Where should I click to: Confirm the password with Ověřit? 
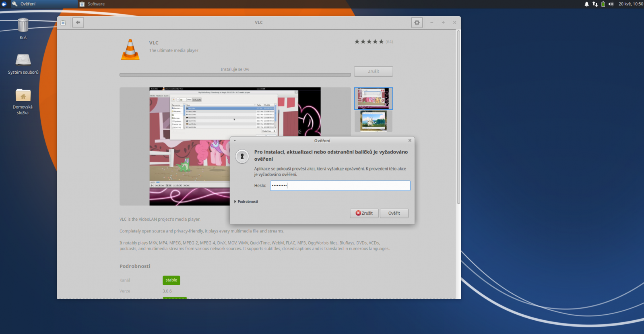[x=394, y=213]
